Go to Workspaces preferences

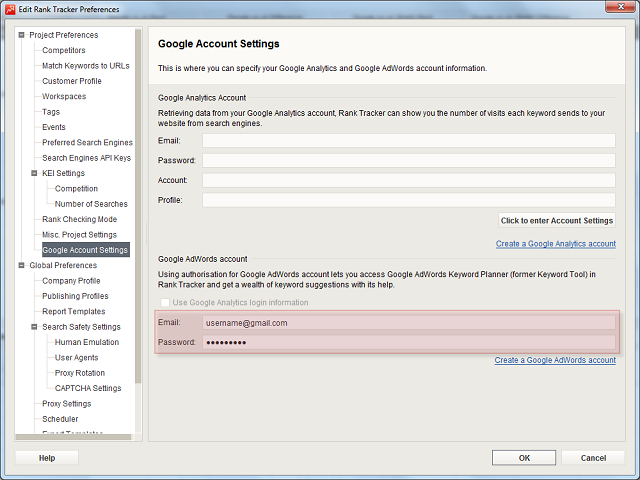pyautogui.click(x=64, y=96)
